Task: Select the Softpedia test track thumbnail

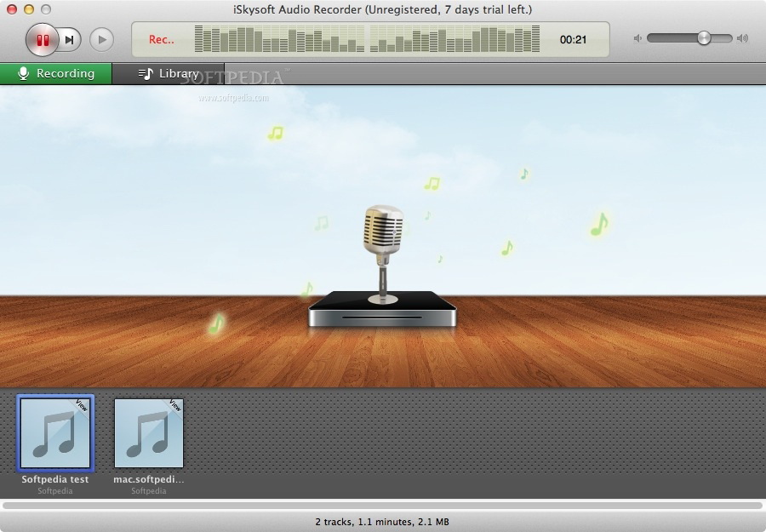Action: coord(55,432)
